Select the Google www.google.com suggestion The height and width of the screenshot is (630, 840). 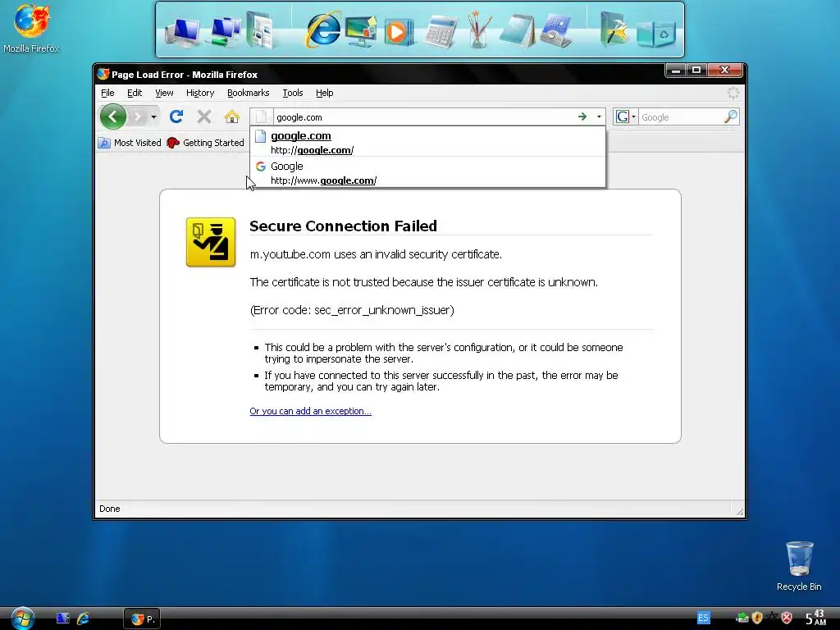[x=427, y=172]
